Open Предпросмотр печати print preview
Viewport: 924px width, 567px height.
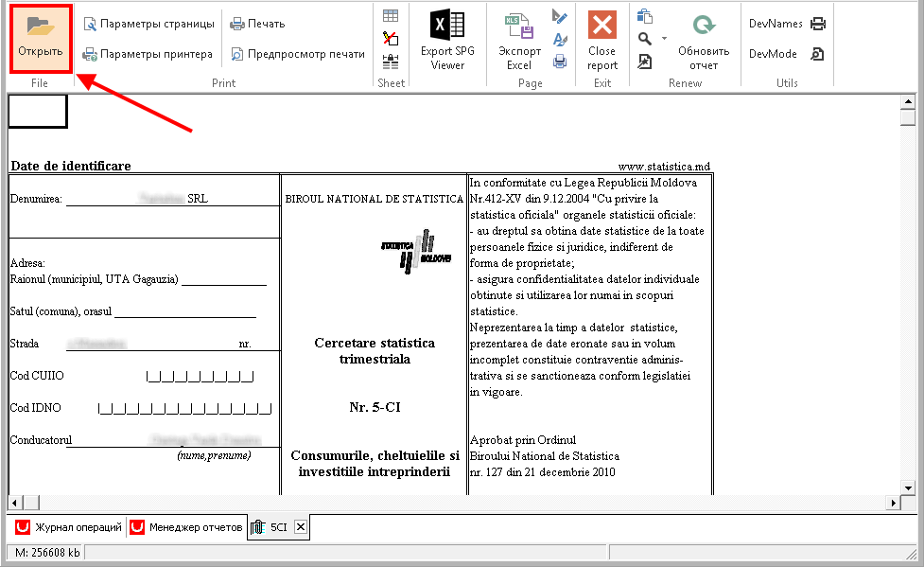coord(298,54)
